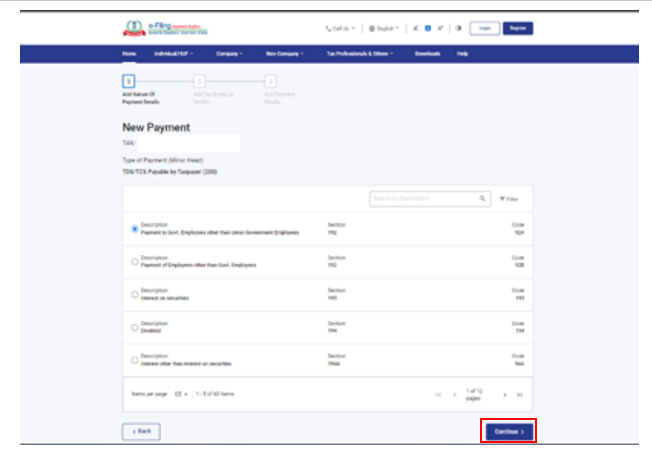The image size is (652, 464).
Task: Click the search magnifier icon
Action: coord(482,199)
